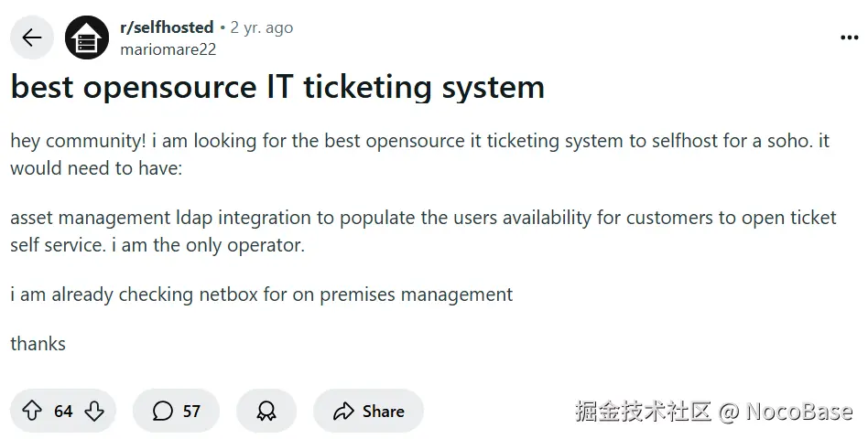Click the 'hey community!' opening paragraph
This screenshot has width=868, height=439.
pos(420,155)
